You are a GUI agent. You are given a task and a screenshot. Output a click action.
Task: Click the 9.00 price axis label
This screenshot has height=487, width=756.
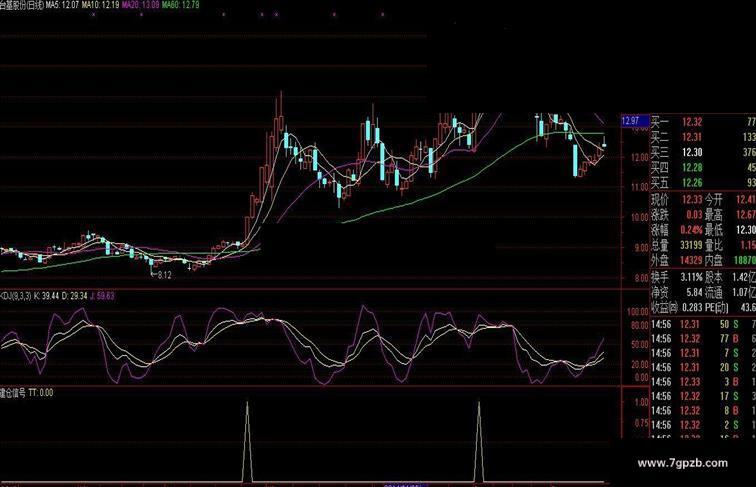(641, 248)
